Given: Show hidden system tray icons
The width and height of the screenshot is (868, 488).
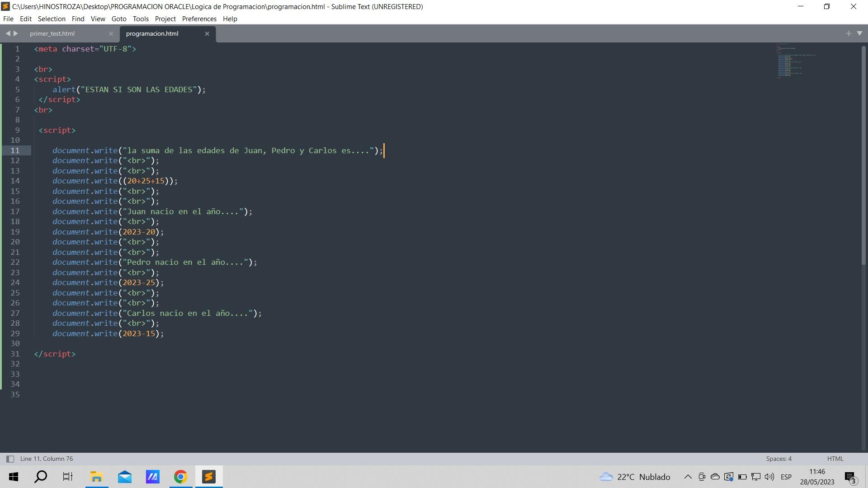Looking at the screenshot, I should (x=688, y=477).
